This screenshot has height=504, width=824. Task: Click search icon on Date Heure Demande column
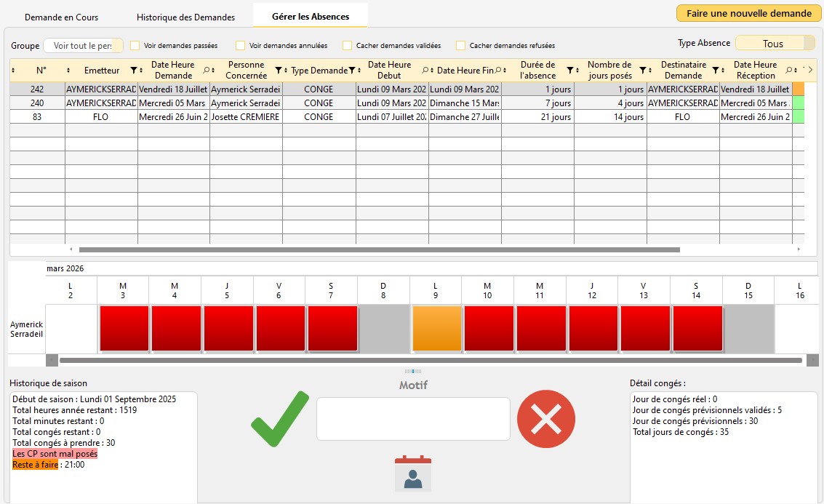[206, 71]
